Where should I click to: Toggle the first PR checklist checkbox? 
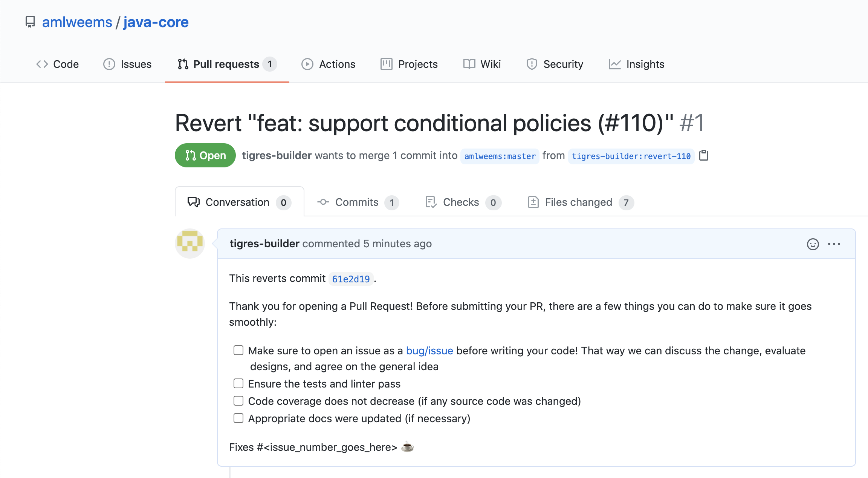point(238,350)
